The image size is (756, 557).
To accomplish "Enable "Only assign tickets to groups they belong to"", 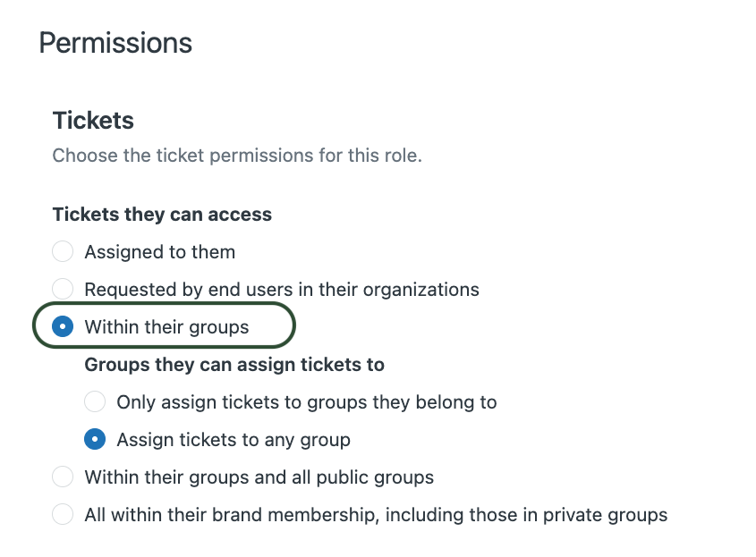I will point(95,401).
